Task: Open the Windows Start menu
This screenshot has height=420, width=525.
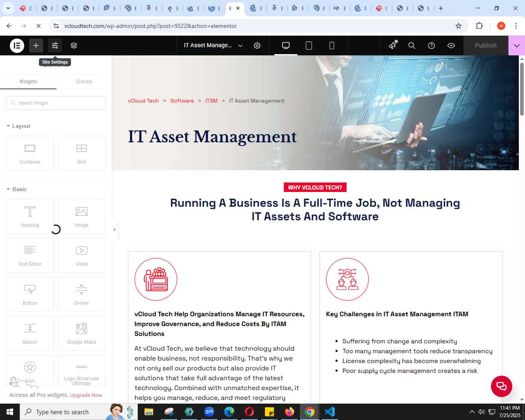Action: pos(10,412)
